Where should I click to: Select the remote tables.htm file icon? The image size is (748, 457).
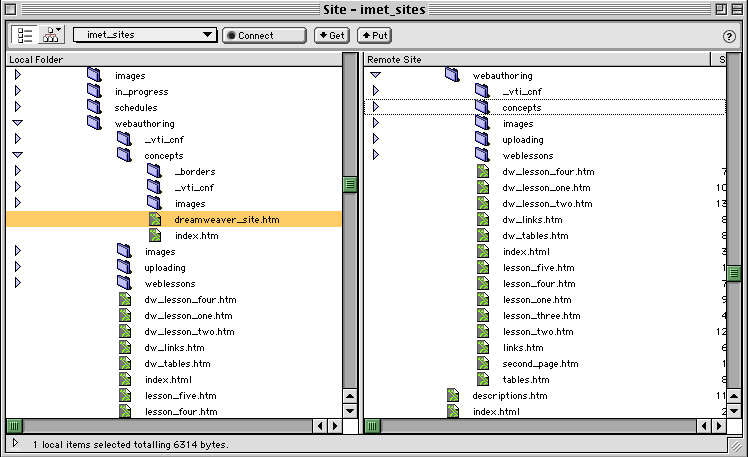483,379
